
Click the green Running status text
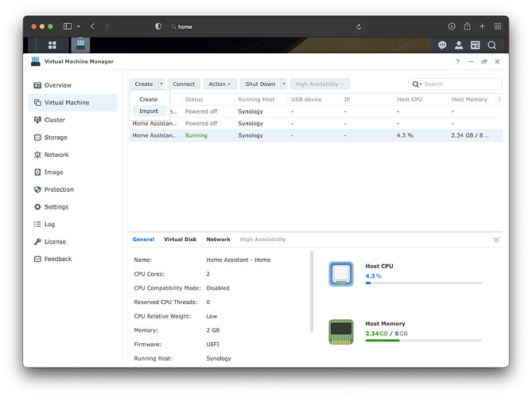tap(196, 135)
